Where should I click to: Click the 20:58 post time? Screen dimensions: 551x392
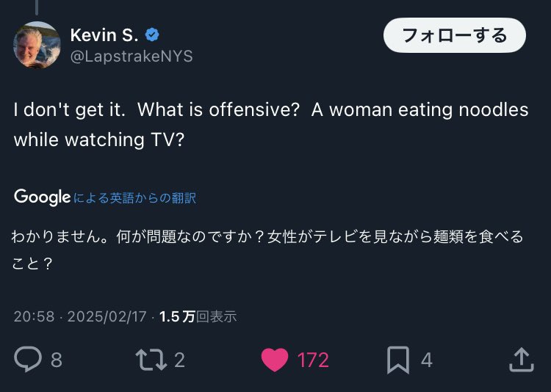pos(34,316)
